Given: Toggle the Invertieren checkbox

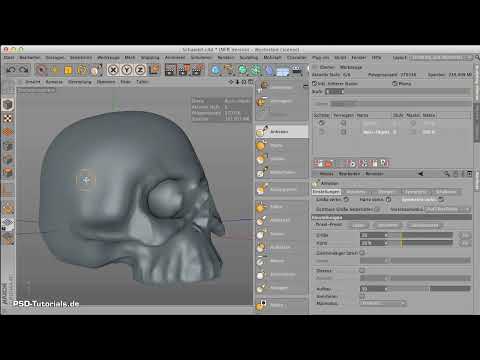Looking at the screenshot, I should (362, 296).
